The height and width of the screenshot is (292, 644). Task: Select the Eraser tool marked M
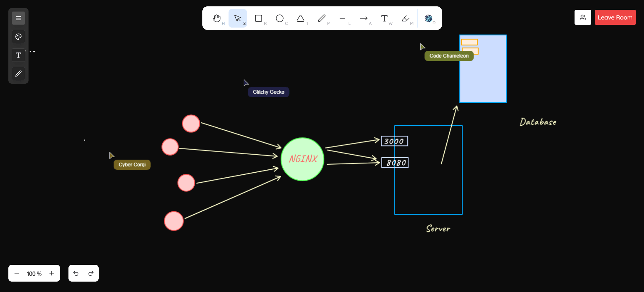(x=406, y=18)
